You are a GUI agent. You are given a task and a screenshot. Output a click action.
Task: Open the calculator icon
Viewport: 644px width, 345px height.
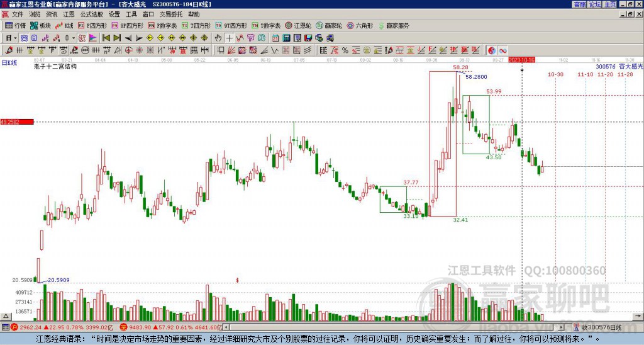tap(286, 38)
